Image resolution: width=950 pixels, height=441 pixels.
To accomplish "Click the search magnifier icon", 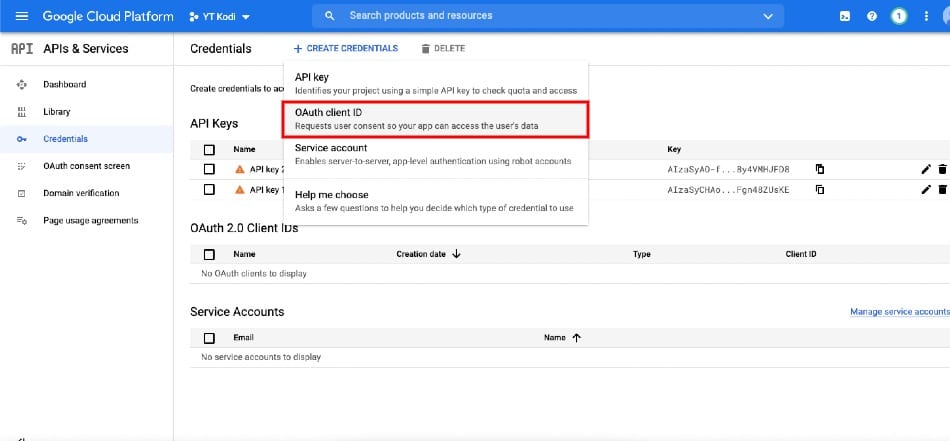I will [x=330, y=16].
